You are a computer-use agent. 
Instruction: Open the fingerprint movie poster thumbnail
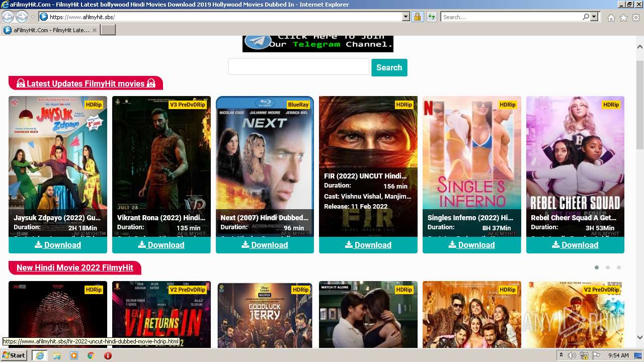click(58, 314)
